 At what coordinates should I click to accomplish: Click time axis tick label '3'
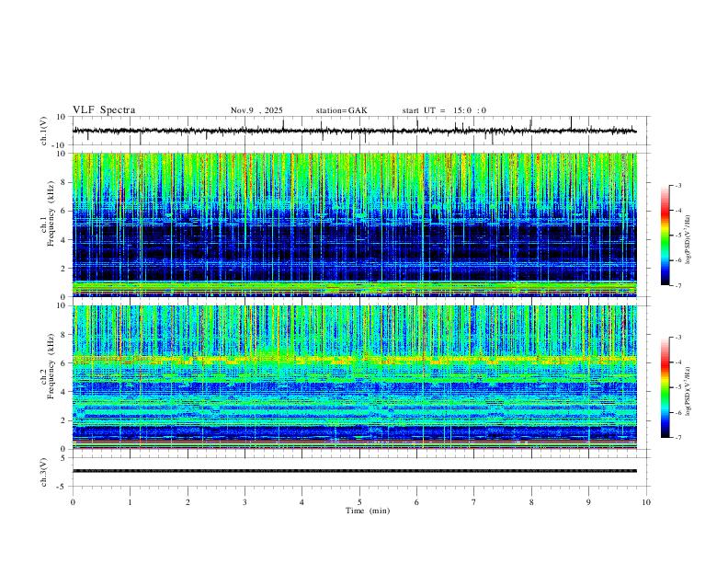(245, 502)
